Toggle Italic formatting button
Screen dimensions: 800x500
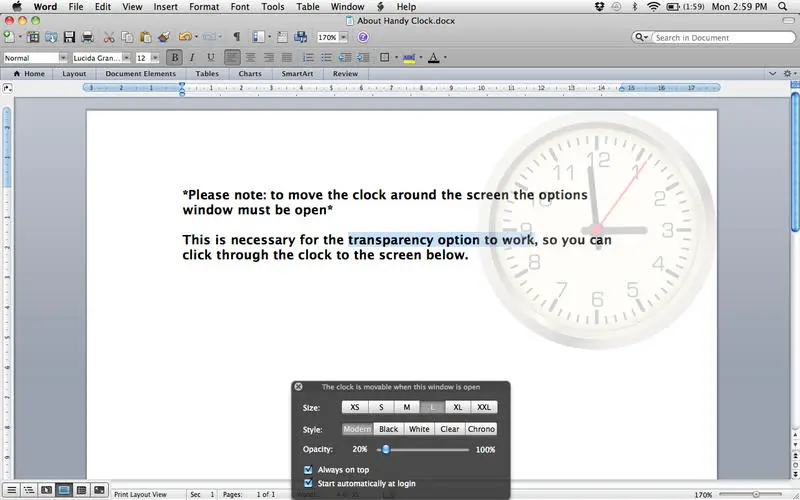[192, 58]
